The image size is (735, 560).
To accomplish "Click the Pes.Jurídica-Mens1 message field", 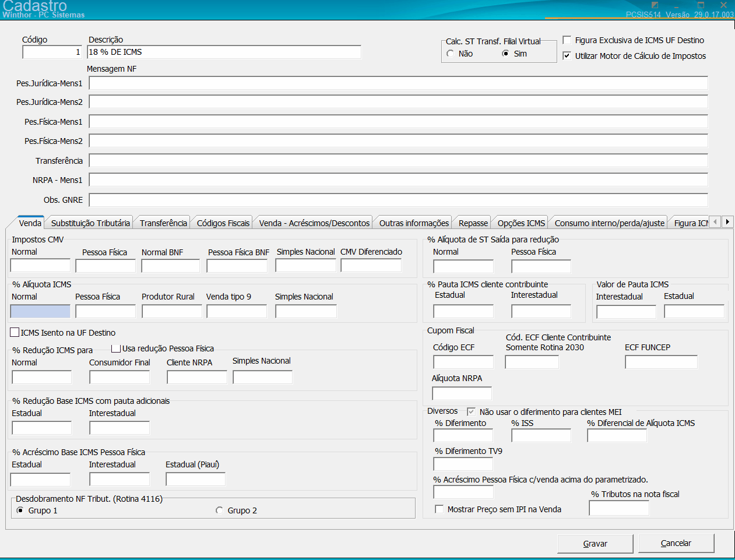I will click(398, 83).
